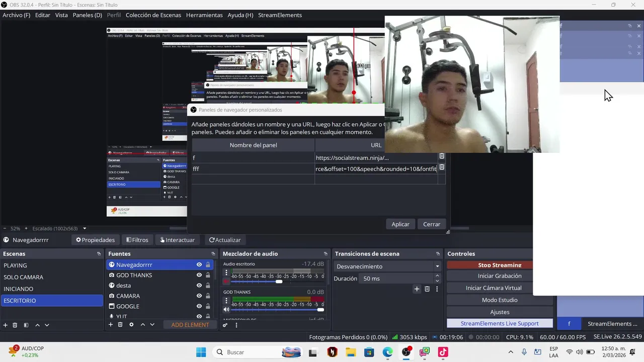Image resolution: width=644 pixels, height=362 pixels.
Task: Open the Editar menu
Action: point(43,15)
